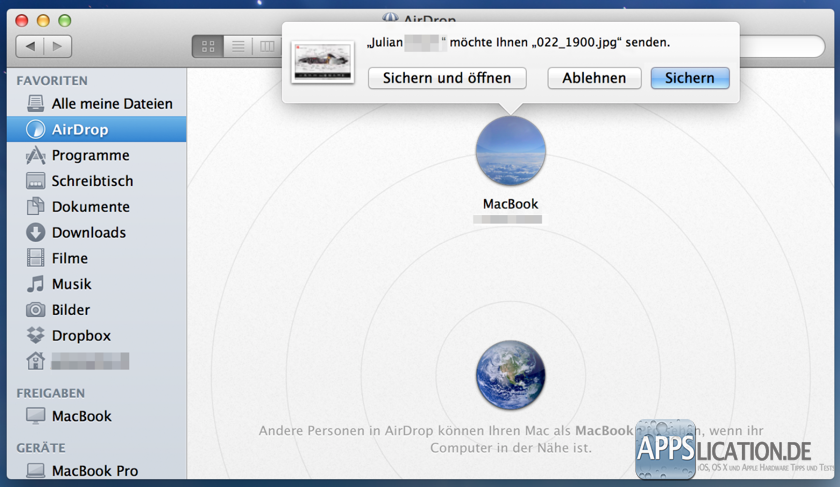Click the MacBook label under avatar
Image resolution: width=840 pixels, height=487 pixels.
(x=511, y=204)
